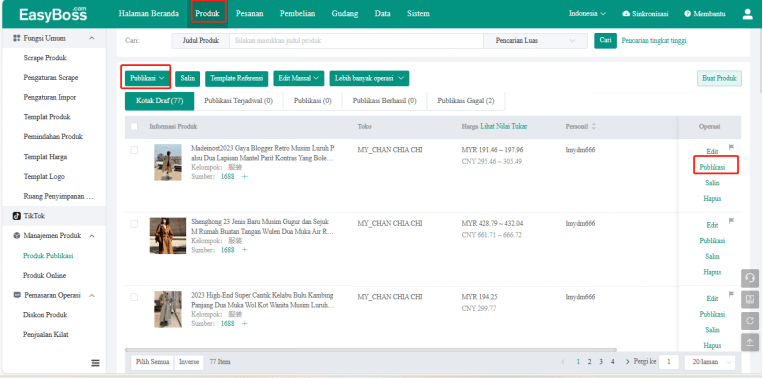763x378 pixels.
Task: Click the back-to-top floating arrow button
Action: click(x=750, y=342)
